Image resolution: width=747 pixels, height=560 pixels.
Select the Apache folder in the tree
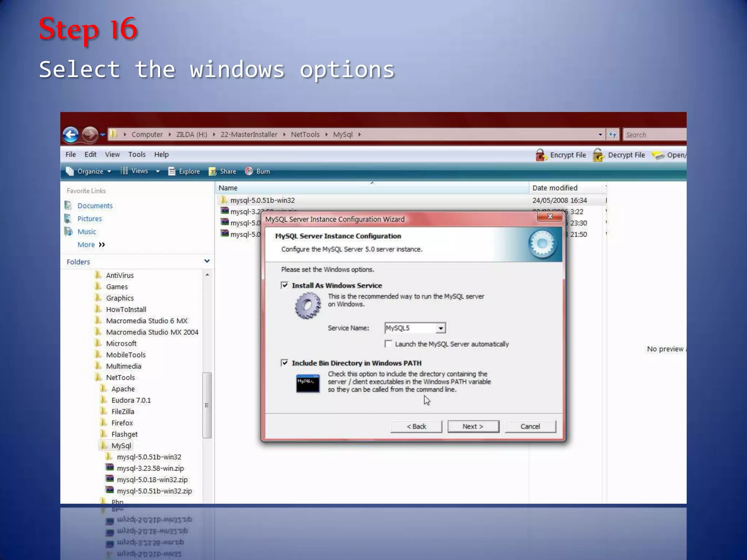tap(123, 389)
